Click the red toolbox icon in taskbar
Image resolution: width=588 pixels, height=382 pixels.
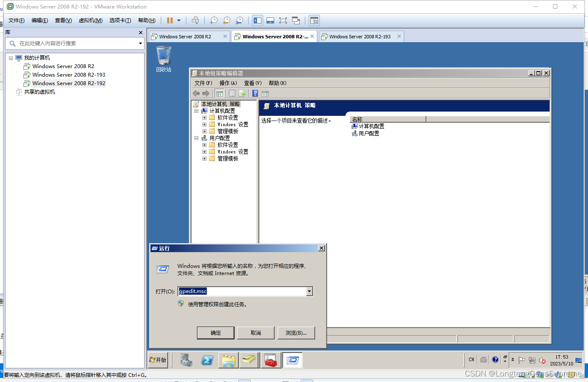271,360
